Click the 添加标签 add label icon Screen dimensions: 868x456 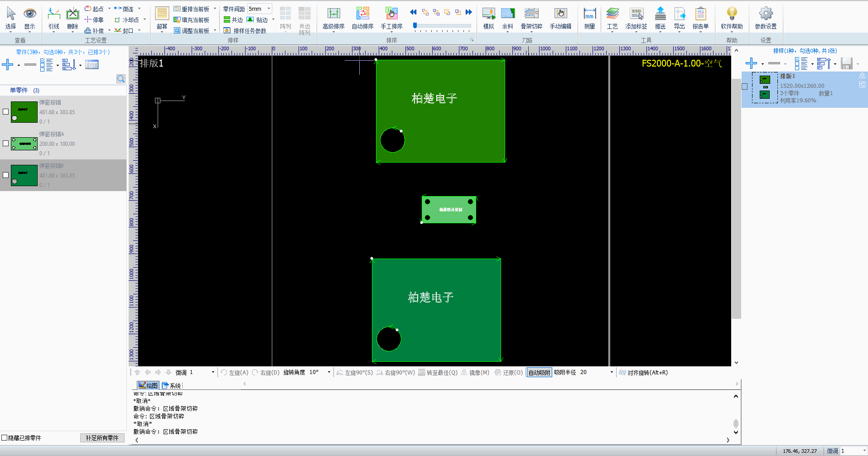pyautogui.click(x=636, y=19)
